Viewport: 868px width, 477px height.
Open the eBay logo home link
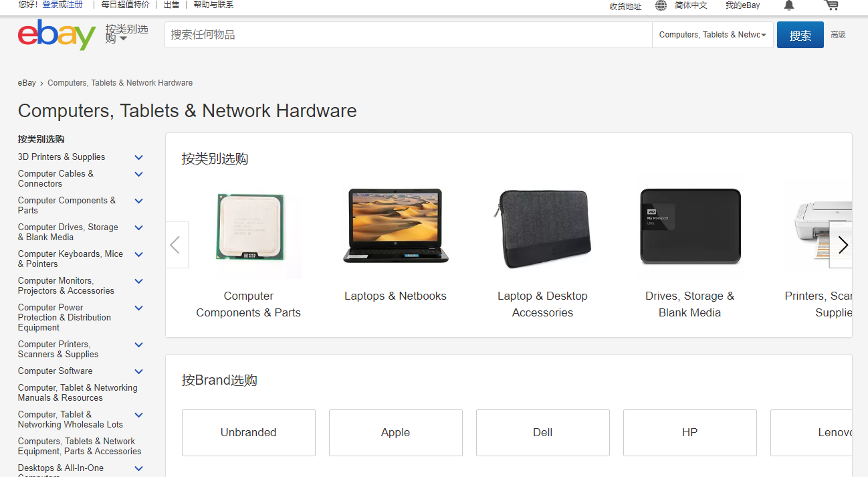[x=57, y=34]
